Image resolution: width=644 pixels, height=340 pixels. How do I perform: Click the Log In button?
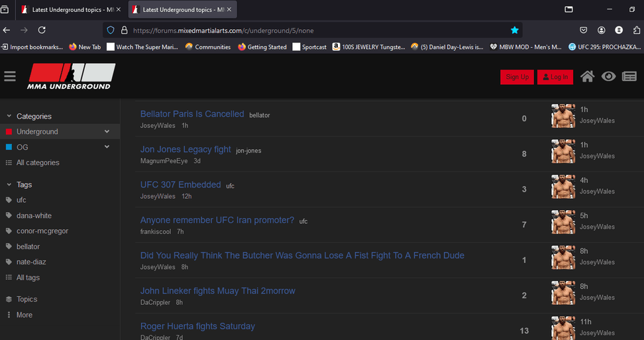click(555, 77)
